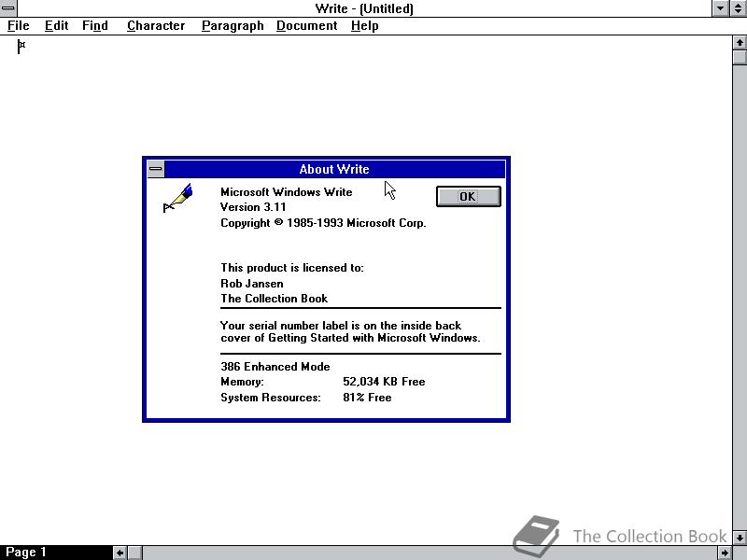
Task: Click the end-of-document mark in text area
Action: click(21, 47)
